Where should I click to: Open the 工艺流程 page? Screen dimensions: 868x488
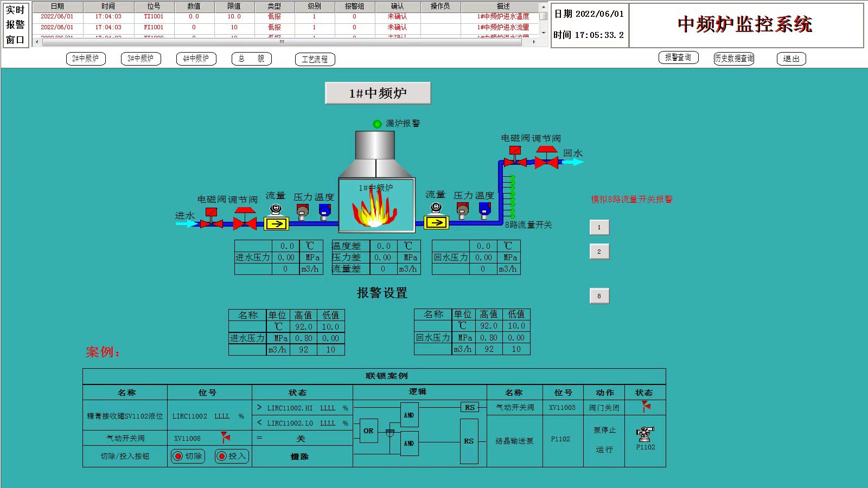tap(315, 59)
